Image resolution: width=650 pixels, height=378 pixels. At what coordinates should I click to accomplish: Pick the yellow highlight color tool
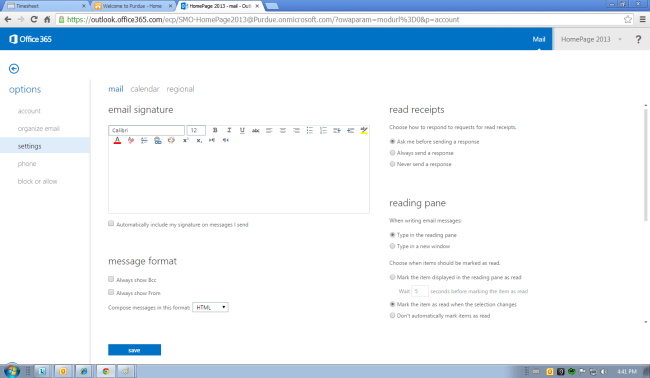[364, 130]
